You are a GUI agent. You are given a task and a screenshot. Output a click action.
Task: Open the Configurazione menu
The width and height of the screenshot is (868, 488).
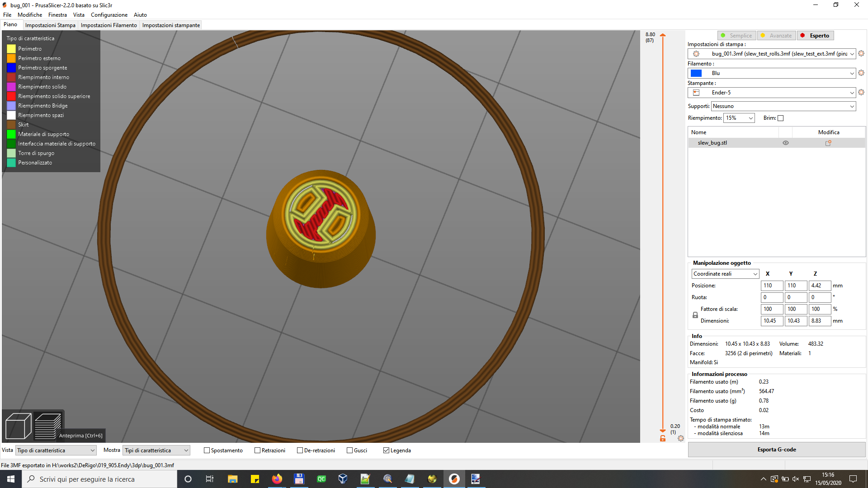coord(109,15)
